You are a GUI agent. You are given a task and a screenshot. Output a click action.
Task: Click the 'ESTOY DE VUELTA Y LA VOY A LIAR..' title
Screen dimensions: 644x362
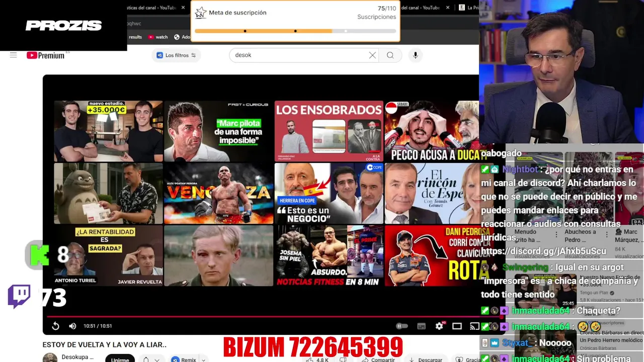click(x=105, y=345)
